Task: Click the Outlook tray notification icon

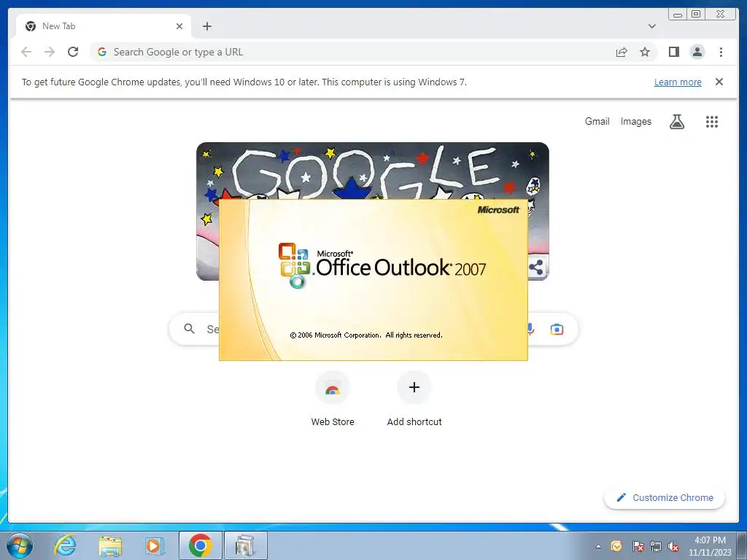Action: click(616, 546)
